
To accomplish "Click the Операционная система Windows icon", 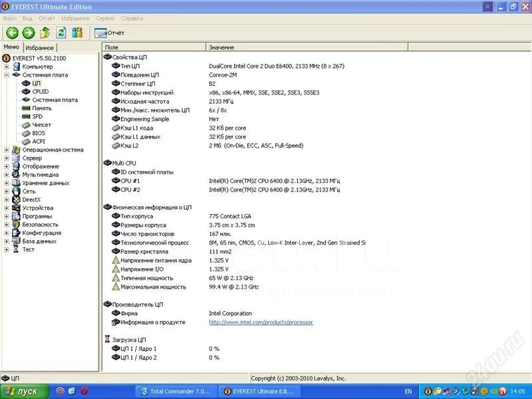I will 16,150.
